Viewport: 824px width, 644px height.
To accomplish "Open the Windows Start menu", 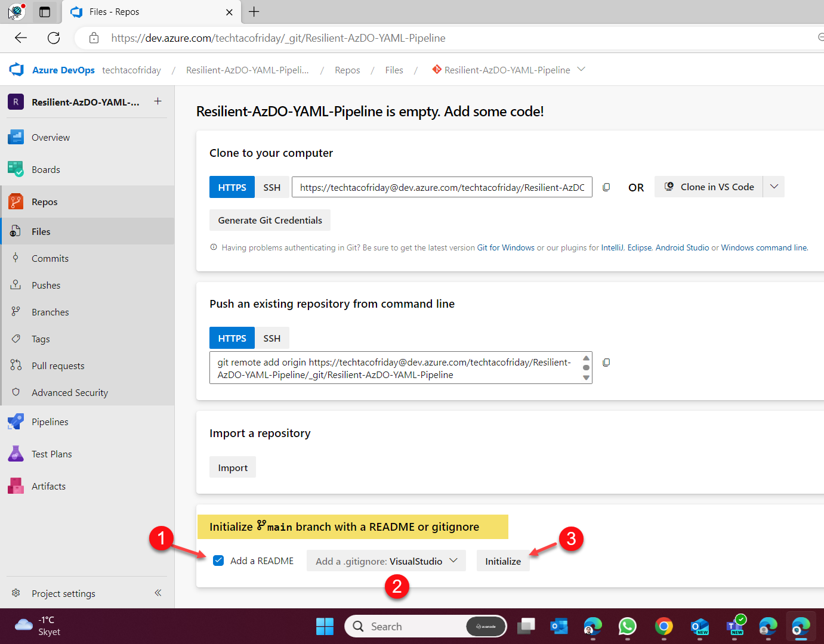I will coord(325,626).
